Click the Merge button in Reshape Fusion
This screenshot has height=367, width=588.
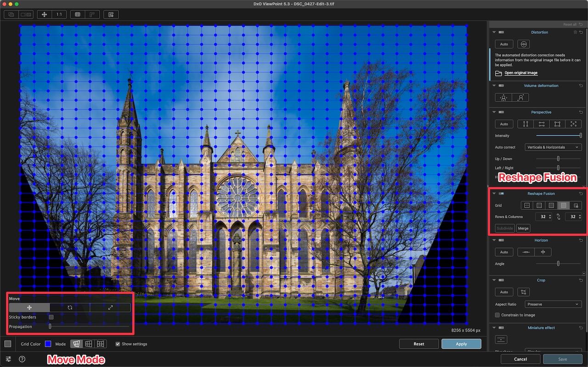(523, 228)
